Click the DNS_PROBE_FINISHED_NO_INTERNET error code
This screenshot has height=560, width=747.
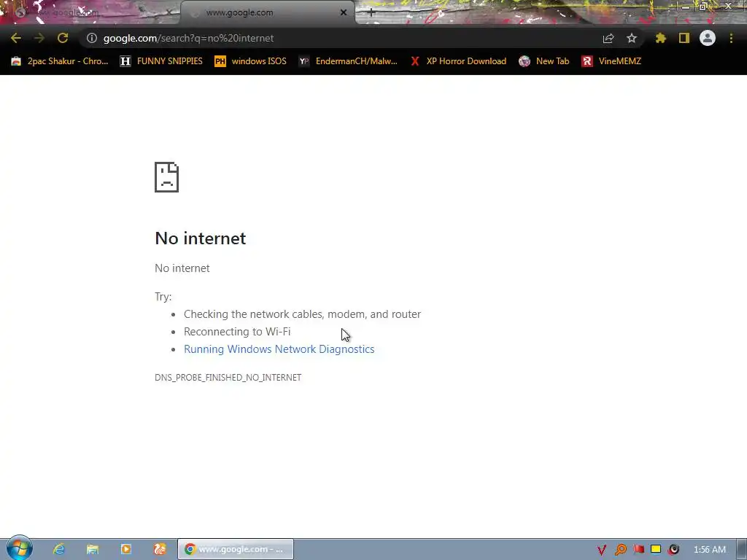click(228, 377)
